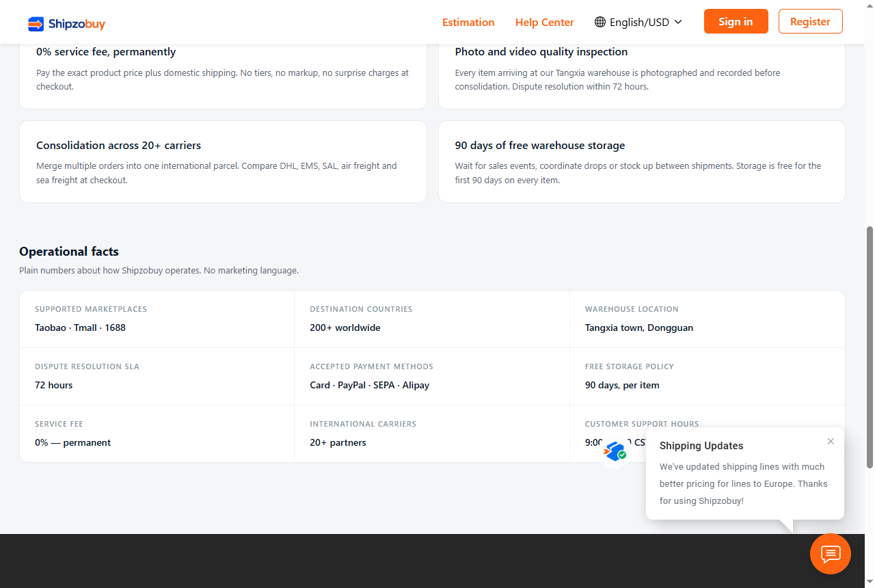Click the '20+ partners' value
Image resolution: width=875 pixels, height=588 pixels.
(338, 442)
